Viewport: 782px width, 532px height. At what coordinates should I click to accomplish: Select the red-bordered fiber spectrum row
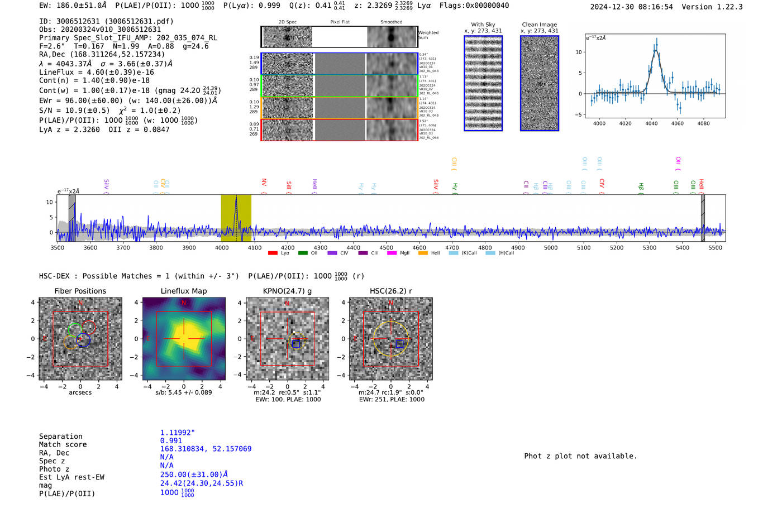tap(340, 130)
